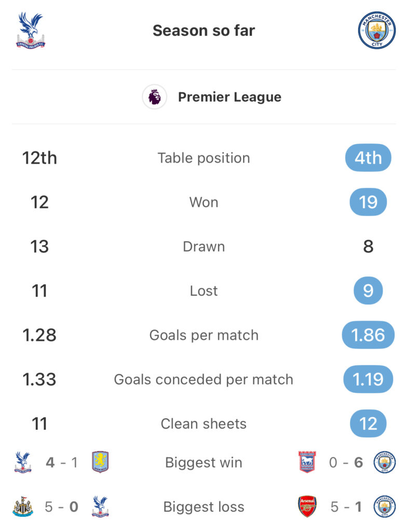The height and width of the screenshot is (532, 405).
Task: Tap the 12 clean sheets pill
Action: point(368,423)
